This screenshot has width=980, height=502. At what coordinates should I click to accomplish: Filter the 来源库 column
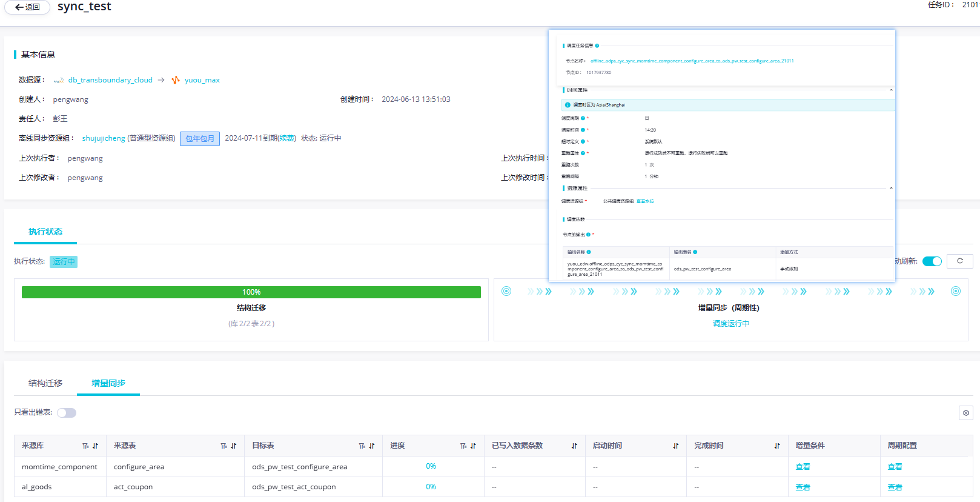85,446
